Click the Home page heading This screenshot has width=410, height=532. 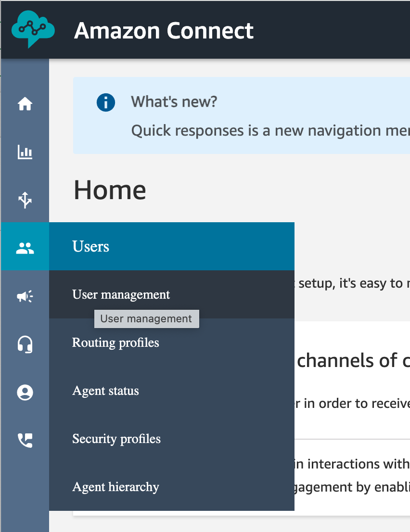tap(110, 190)
